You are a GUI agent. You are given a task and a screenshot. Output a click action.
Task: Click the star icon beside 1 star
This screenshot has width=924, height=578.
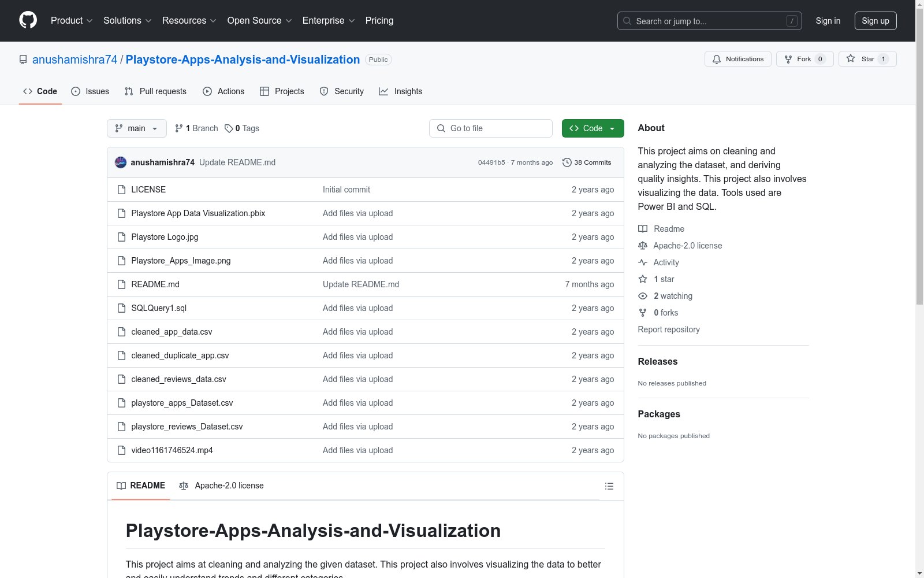pos(643,279)
